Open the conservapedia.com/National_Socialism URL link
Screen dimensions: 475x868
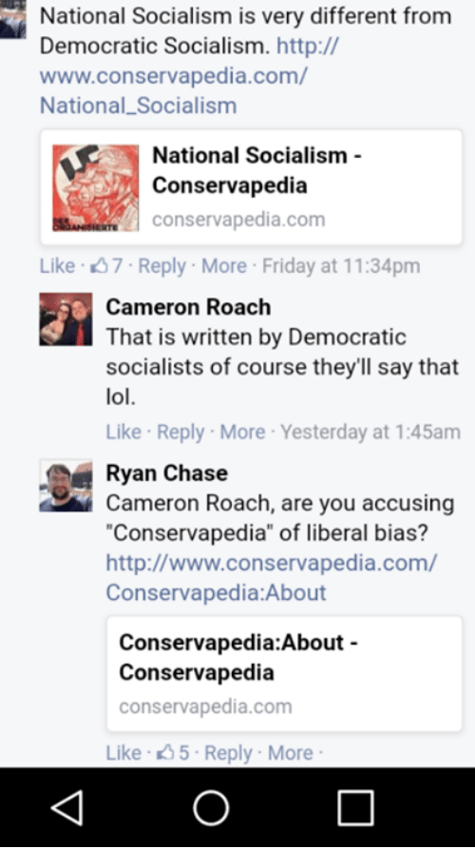click(189, 75)
